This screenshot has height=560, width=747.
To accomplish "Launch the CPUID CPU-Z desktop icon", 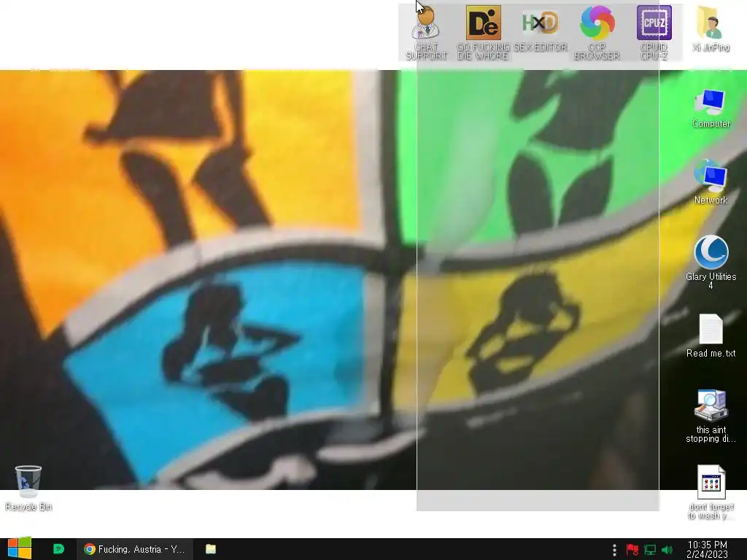I will point(654,32).
